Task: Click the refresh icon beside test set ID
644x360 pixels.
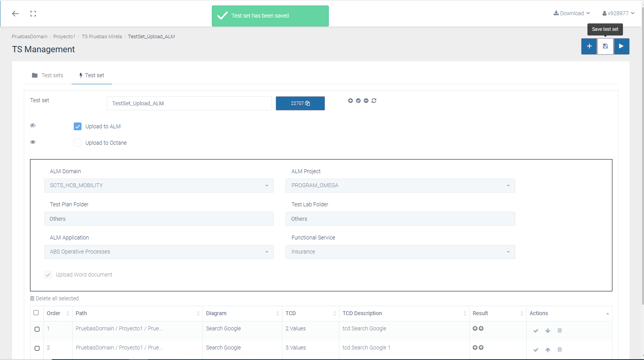Action: (374, 101)
